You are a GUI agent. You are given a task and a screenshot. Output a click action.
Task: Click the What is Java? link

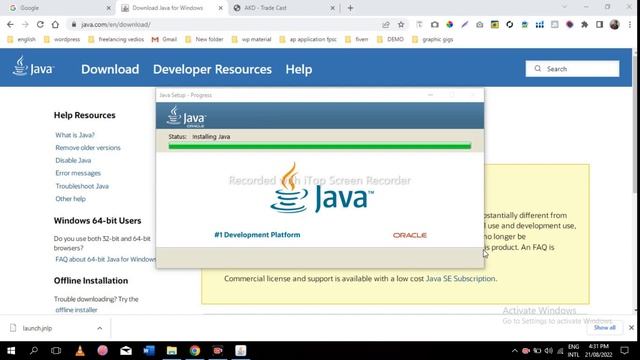[75, 135]
